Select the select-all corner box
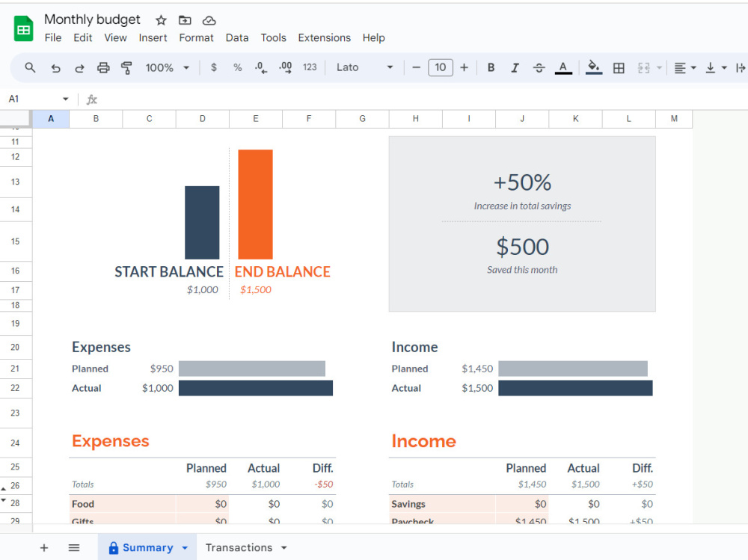Screen dimensions: 748x560 pyautogui.click(x=16, y=119)
